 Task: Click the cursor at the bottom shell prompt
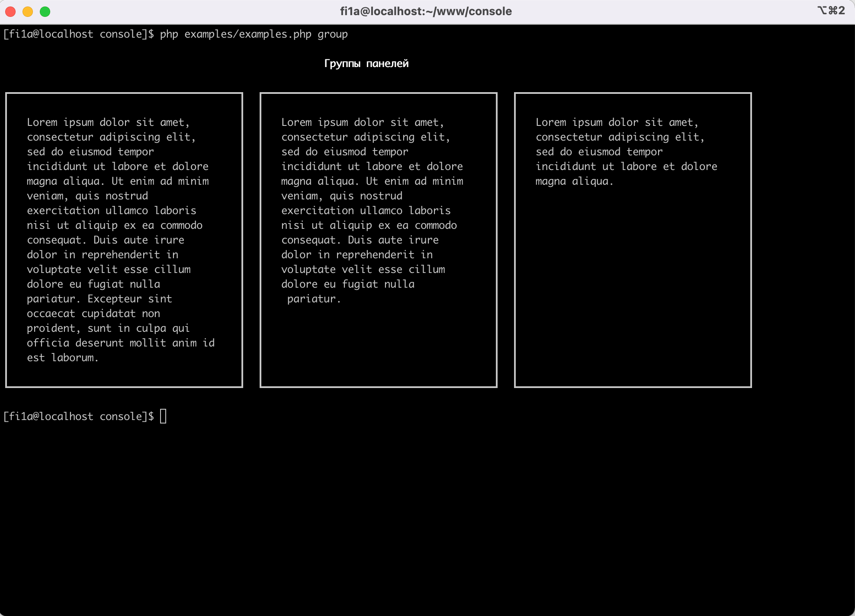(163, 416)
